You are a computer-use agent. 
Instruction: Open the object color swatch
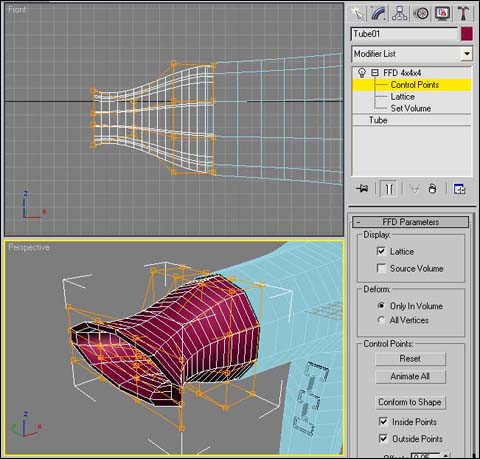pyautogui.click(x=467, y=34)
